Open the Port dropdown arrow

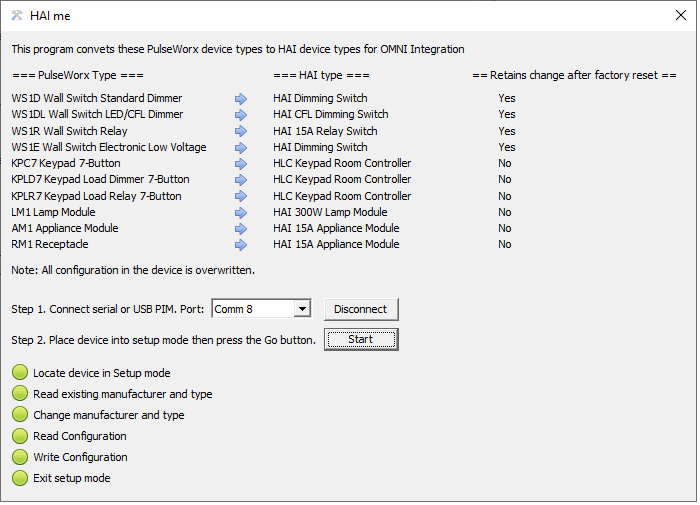click(x=302, y=309)
